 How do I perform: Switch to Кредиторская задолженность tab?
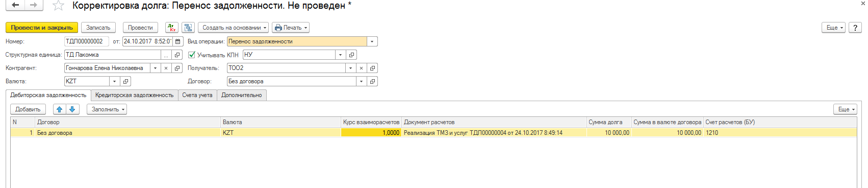[135, 95]
